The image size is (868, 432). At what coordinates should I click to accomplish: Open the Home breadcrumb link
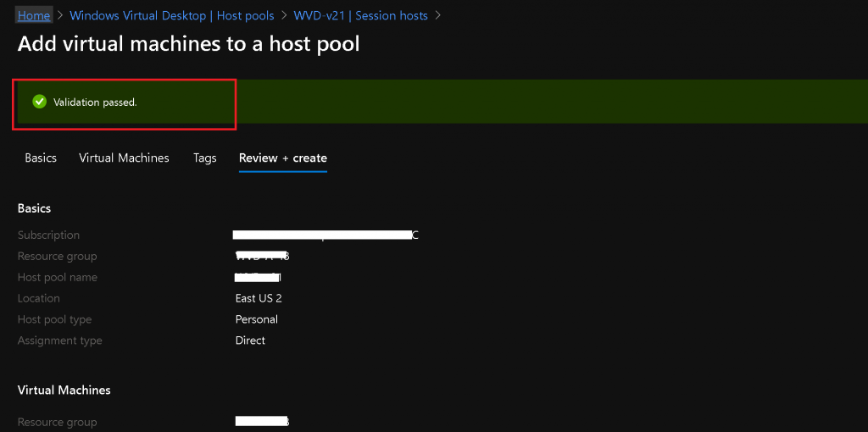(34, 15)
